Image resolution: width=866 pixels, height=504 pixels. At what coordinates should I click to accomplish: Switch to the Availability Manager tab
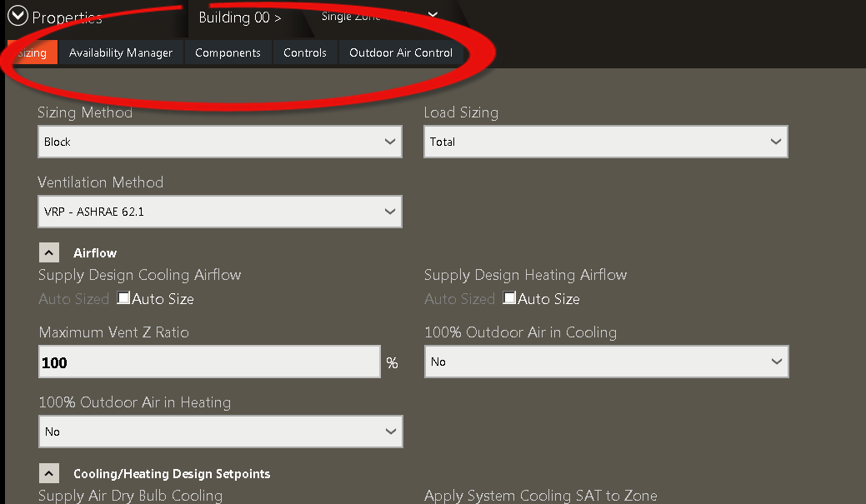[120, 52]
